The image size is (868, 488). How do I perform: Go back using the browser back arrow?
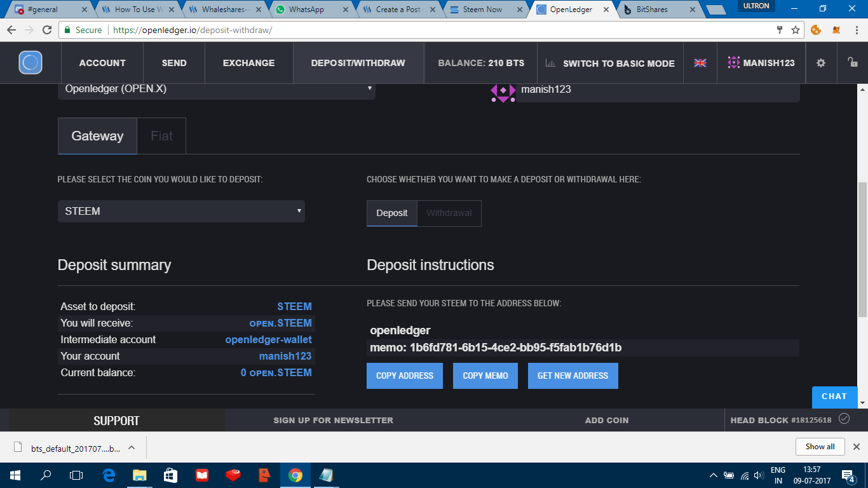click(x=12, y=30)
